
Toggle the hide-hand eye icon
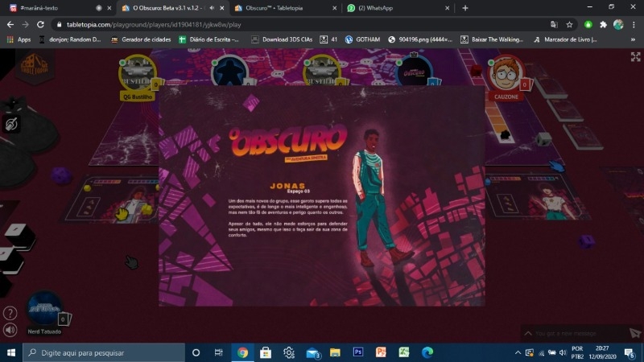(11, 124)
